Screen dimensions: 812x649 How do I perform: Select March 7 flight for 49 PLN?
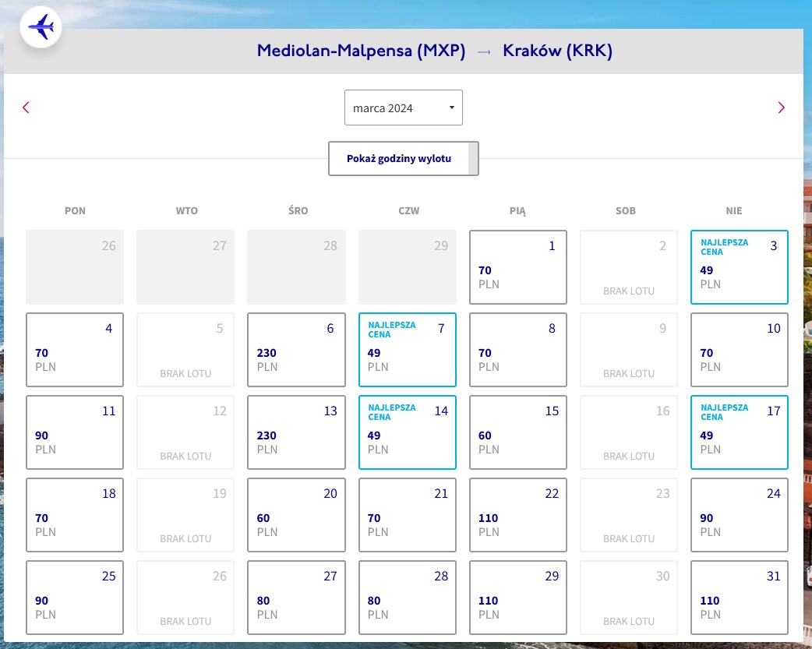(407, 350)
